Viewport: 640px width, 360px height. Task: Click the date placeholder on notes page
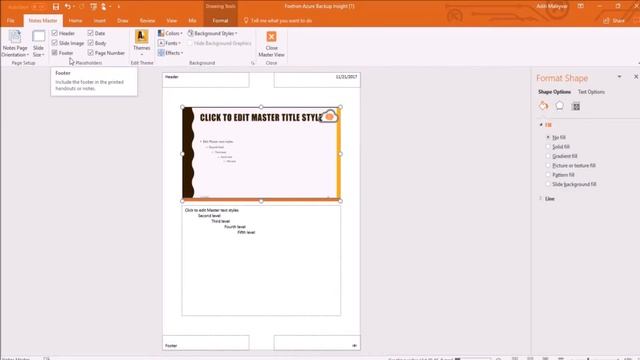[317, 80]
